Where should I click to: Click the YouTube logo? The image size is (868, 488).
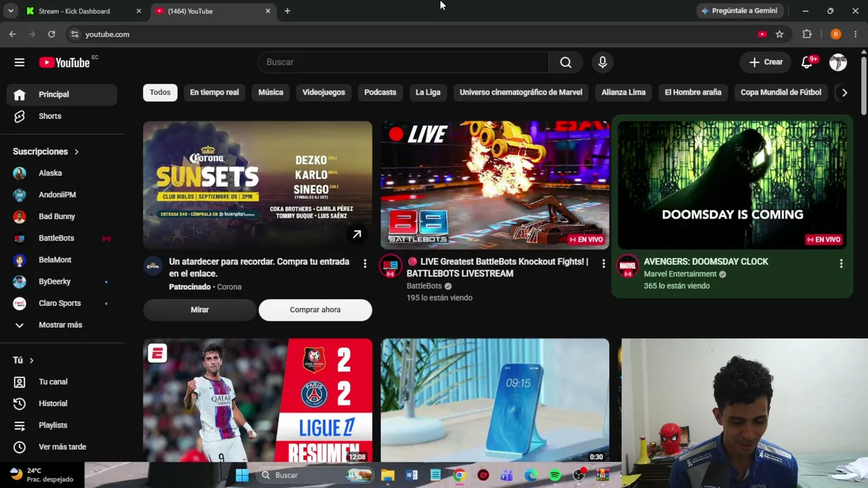point(64,62)
